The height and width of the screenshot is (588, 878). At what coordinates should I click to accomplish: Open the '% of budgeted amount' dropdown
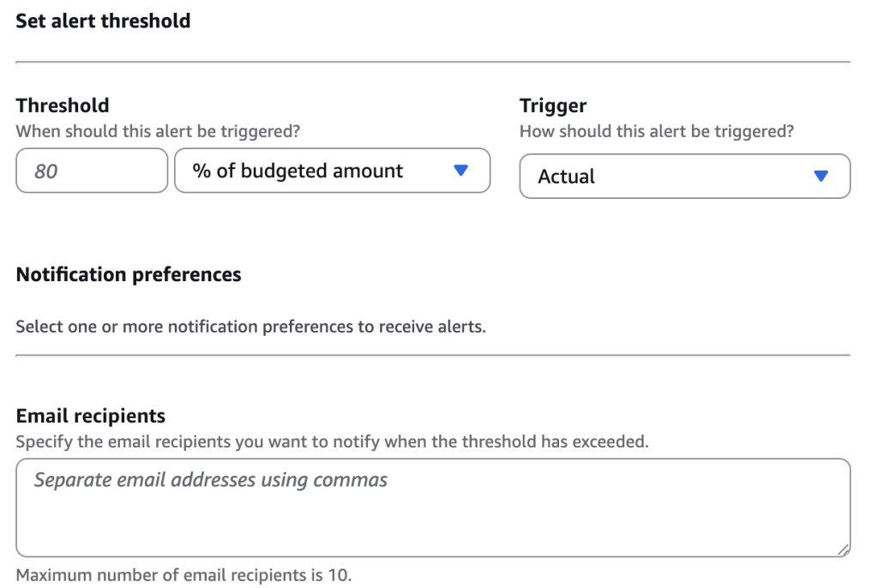coord(332,171)
